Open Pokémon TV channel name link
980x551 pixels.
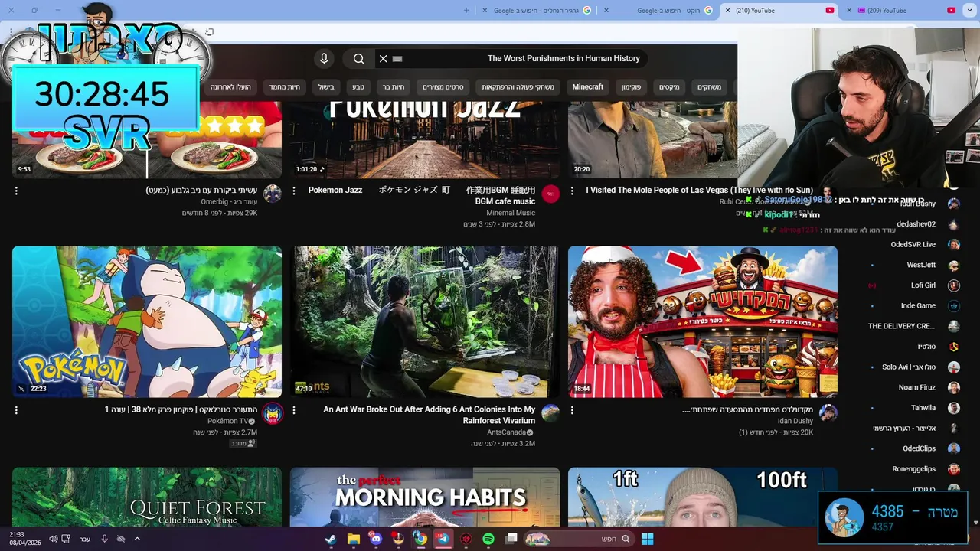(227, 421)
